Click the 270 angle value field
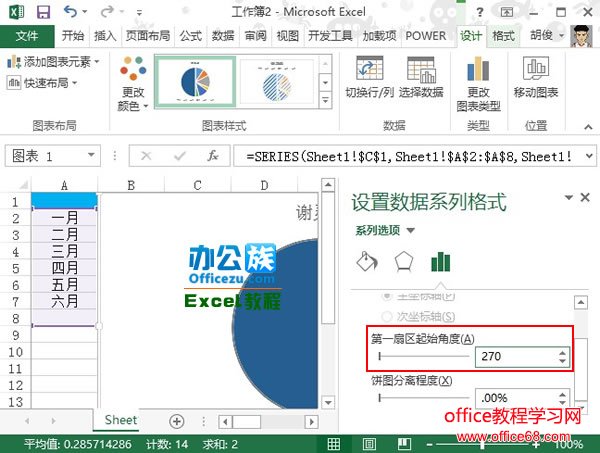Viewport: 600px width, 453px height. click(517, 356)
